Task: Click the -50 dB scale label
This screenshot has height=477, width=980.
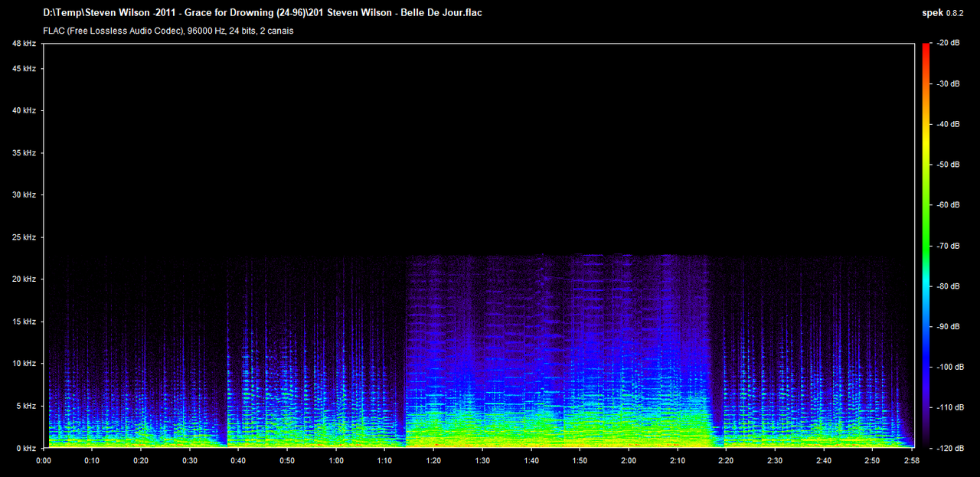Action: [x=949, y=165]
